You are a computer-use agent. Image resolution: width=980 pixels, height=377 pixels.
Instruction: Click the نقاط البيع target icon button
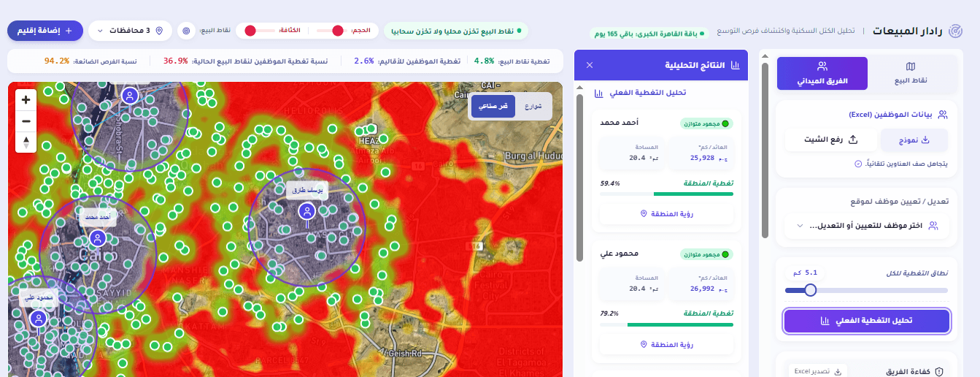point(186,31)
